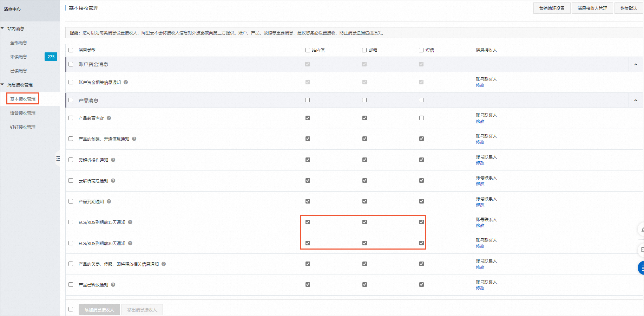The width and height of the screenshot is (644, 316).
Task: Select 语音接收管理 in the sidebar
Action: click(x=23, y=113)
